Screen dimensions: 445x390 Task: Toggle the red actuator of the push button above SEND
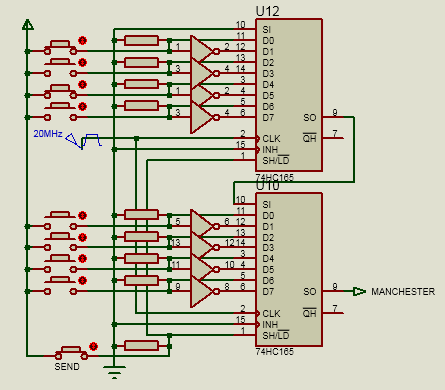pyautogui.click(x=82, y=280)
